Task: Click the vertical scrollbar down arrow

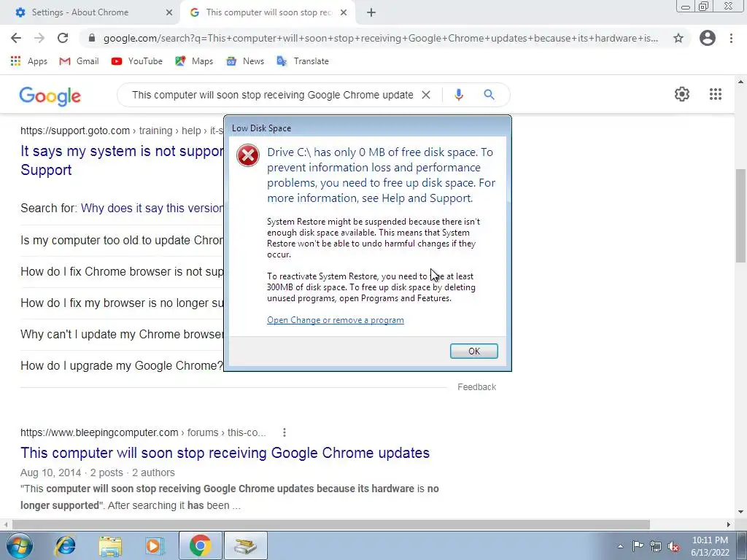Action: (740, 512)
